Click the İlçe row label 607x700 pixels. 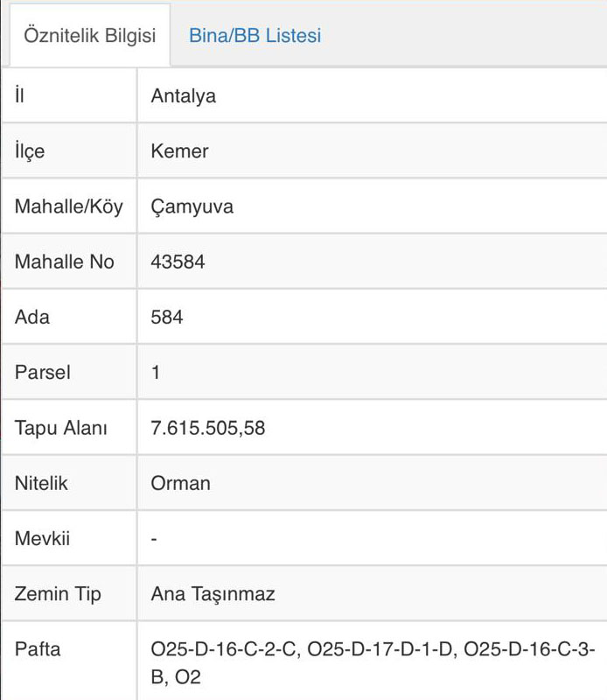click(x=30, y=151)
